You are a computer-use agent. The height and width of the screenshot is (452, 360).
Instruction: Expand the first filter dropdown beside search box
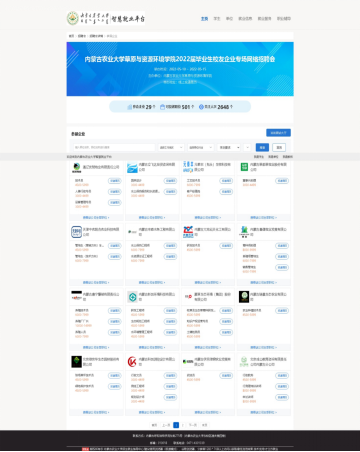point(171,147)
